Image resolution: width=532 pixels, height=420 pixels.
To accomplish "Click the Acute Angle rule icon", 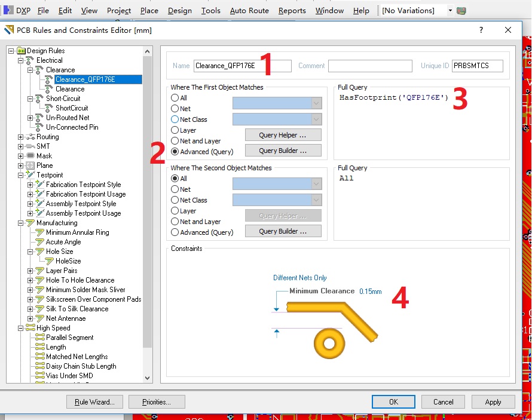I will click(40, 242).
